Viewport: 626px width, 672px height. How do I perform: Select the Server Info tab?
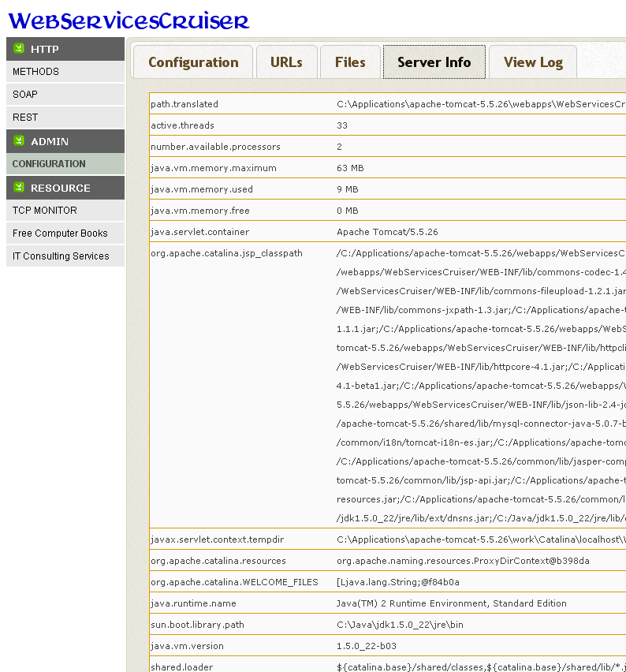coord(434,62)
